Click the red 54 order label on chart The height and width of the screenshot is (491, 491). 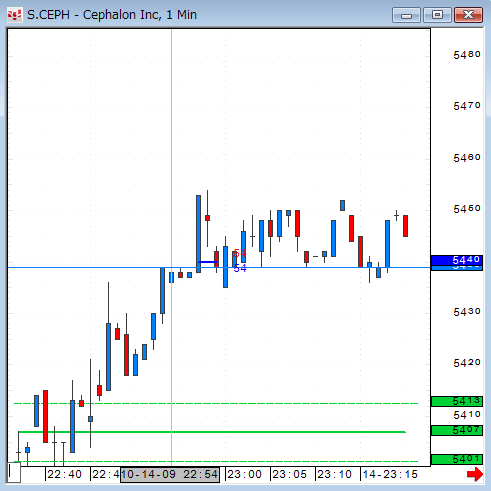tap(240, 253)
